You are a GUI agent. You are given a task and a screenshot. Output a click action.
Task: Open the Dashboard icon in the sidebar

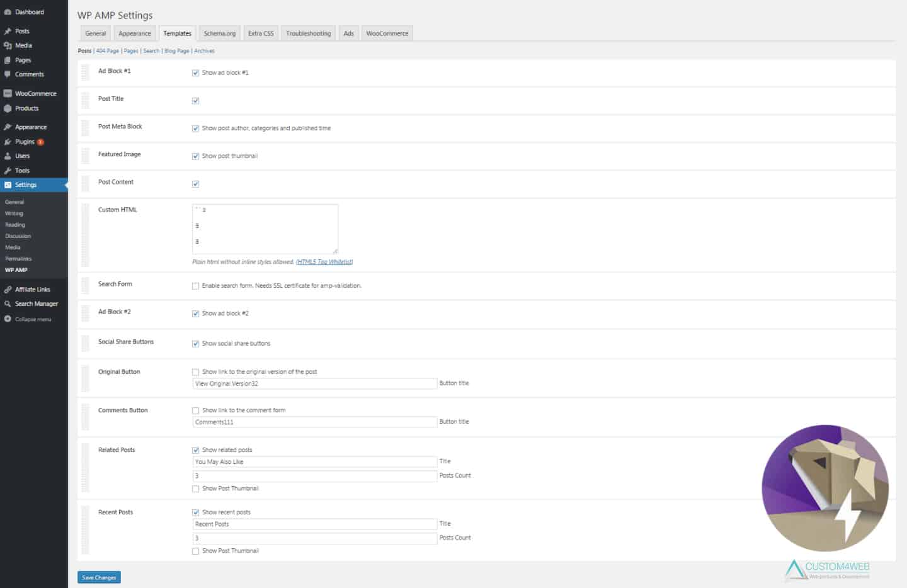pyautogui.click(x=8, y=12)
